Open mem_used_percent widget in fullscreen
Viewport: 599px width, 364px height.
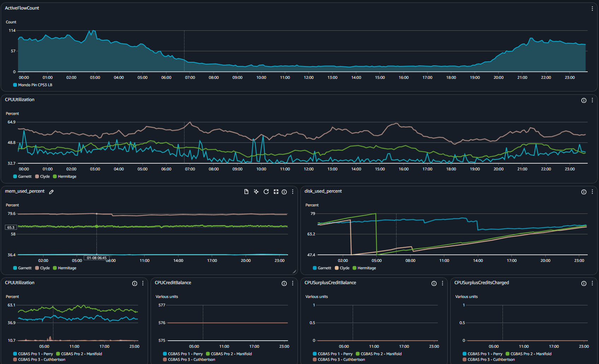pyautogui.click(x=276, y=192)
